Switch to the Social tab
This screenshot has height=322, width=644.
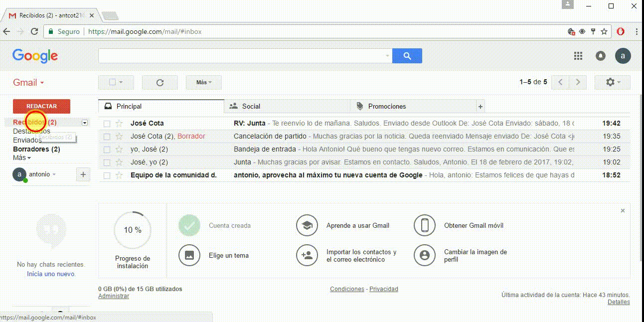tap(288, 106)
